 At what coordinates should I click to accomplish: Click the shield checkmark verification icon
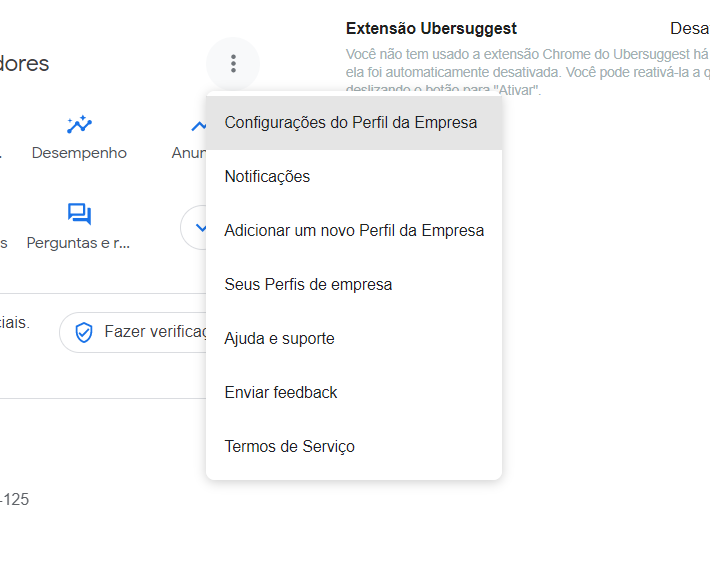pos(84,332)
